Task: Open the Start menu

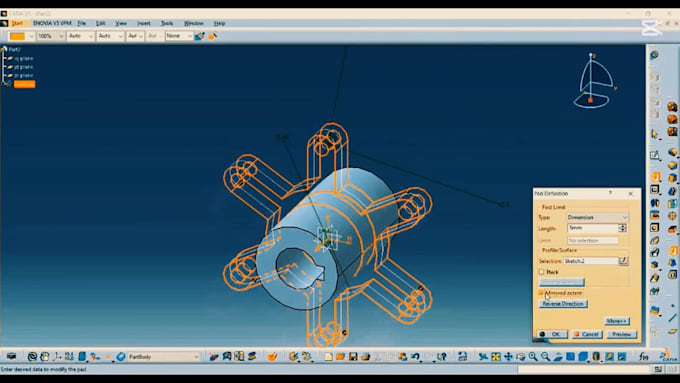Action: 17,23
